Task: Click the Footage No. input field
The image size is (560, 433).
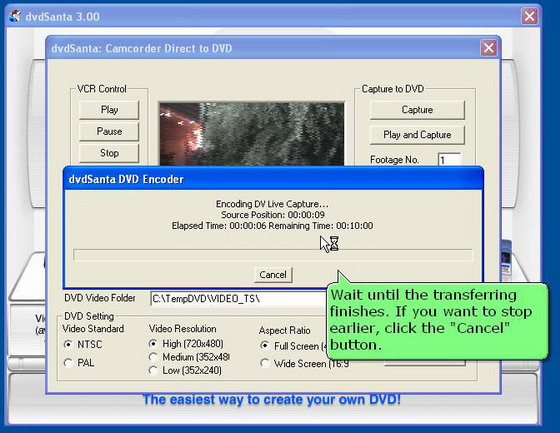Action: [449, 159]
